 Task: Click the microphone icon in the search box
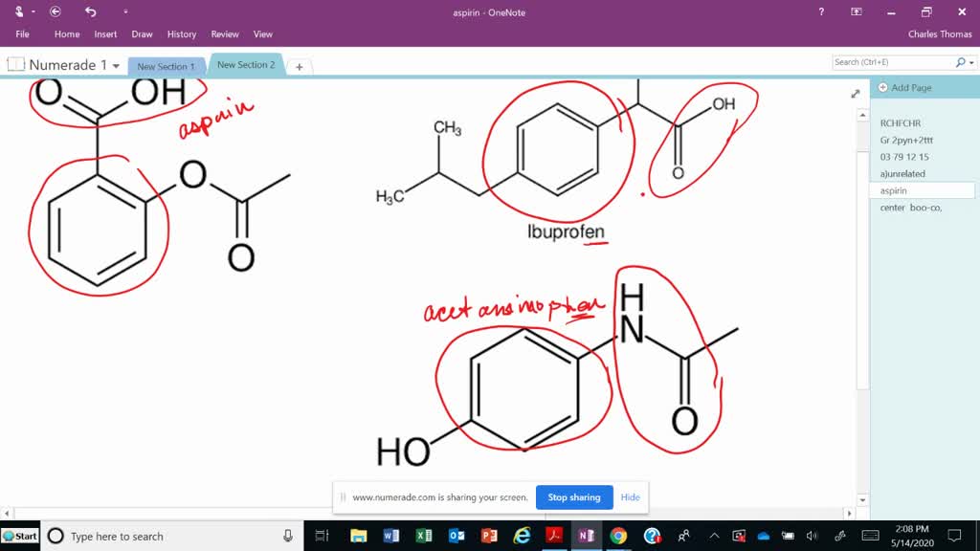287,537
